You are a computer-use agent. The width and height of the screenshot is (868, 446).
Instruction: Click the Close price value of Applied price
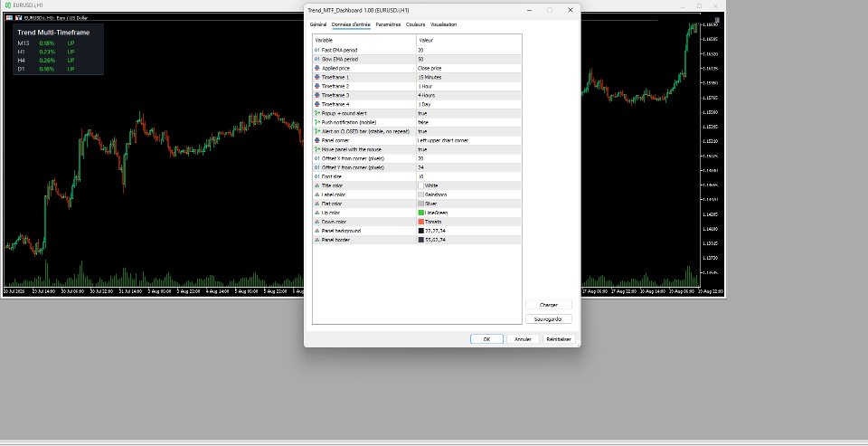tap(429, 68)
